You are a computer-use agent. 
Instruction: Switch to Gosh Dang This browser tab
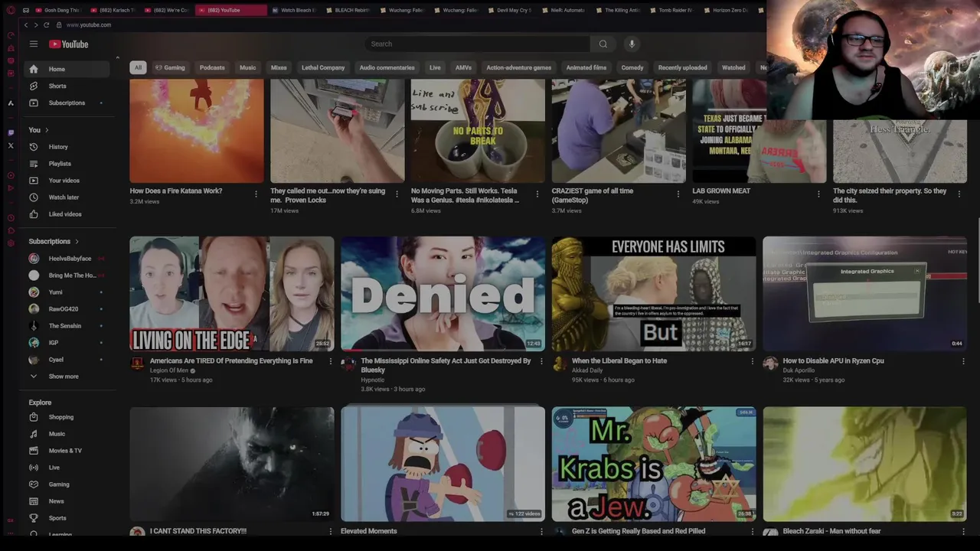coord(57,10)
